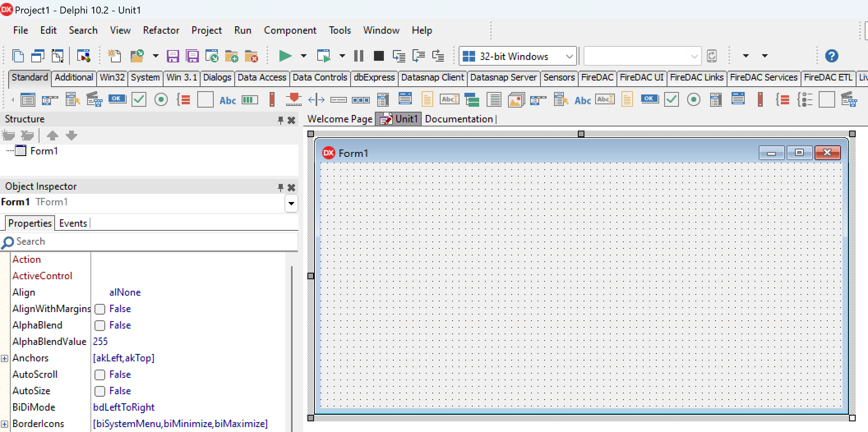The width and height of the screenshot is (868, 432).
Task: Open the empty combo box beside the platform selector
Action: [642, 56]
